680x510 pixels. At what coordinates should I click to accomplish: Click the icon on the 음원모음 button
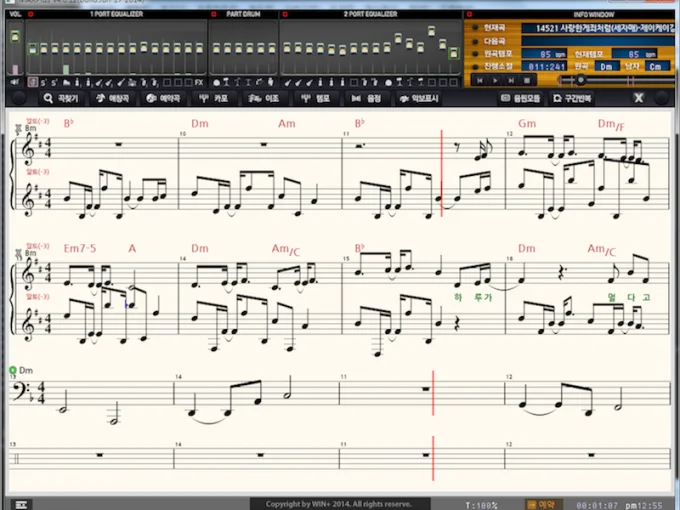point(505,98)
